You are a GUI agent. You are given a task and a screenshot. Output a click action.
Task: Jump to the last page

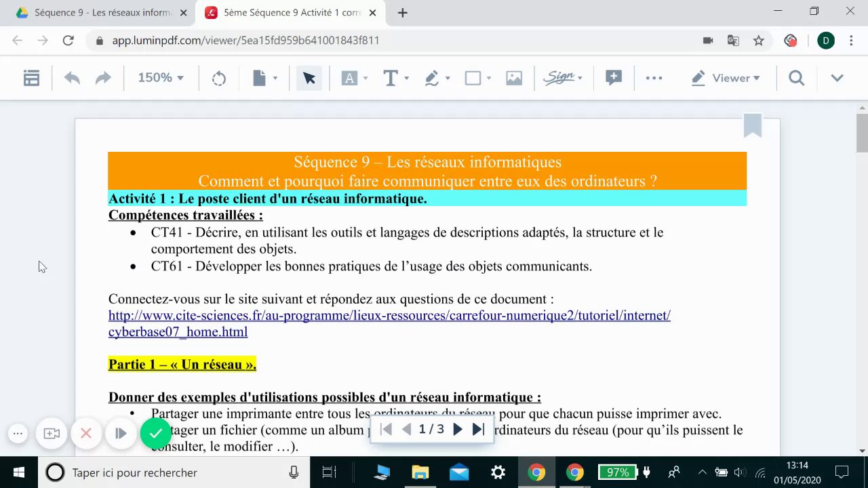tap(478, 429)
